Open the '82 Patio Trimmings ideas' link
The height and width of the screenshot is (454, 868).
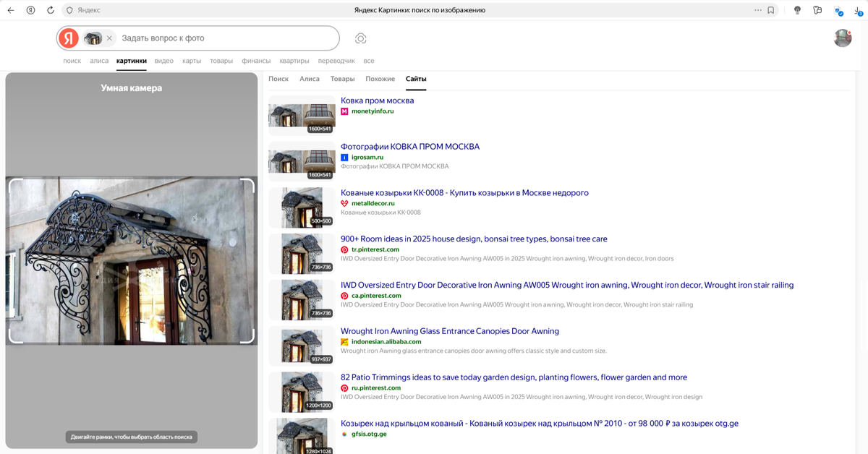click(514, 377)
